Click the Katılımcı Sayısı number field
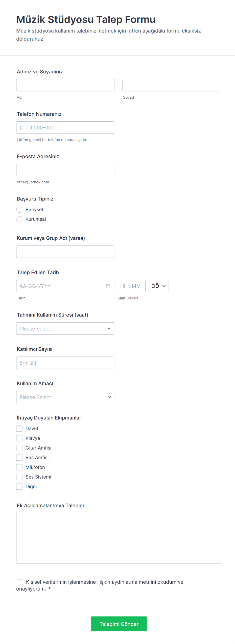 click(65, 363)
